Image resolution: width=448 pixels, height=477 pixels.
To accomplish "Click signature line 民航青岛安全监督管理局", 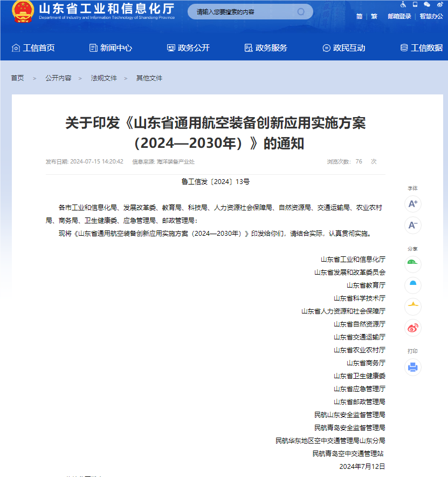I will tap(350, 428).
